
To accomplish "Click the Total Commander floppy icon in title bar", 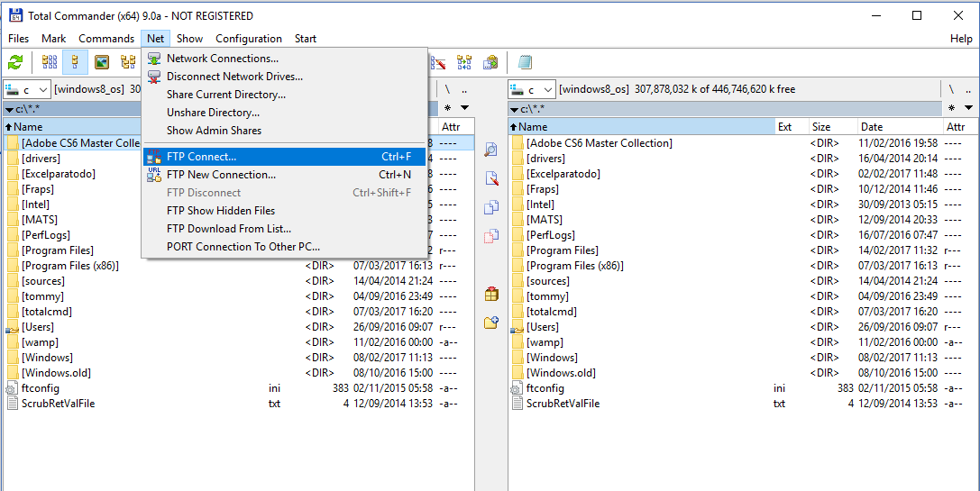I will coord(15,15).
